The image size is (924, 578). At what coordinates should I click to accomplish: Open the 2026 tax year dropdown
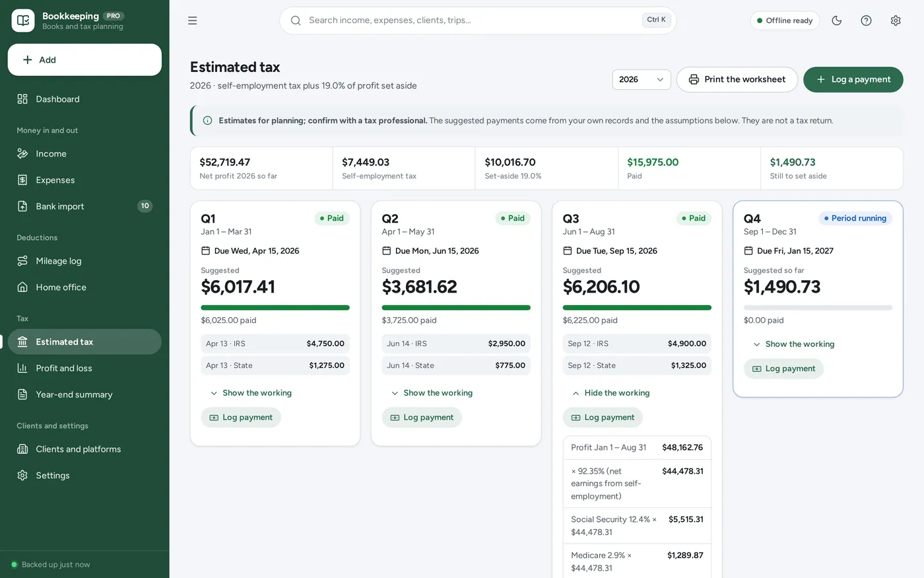[x=642, y=79]
